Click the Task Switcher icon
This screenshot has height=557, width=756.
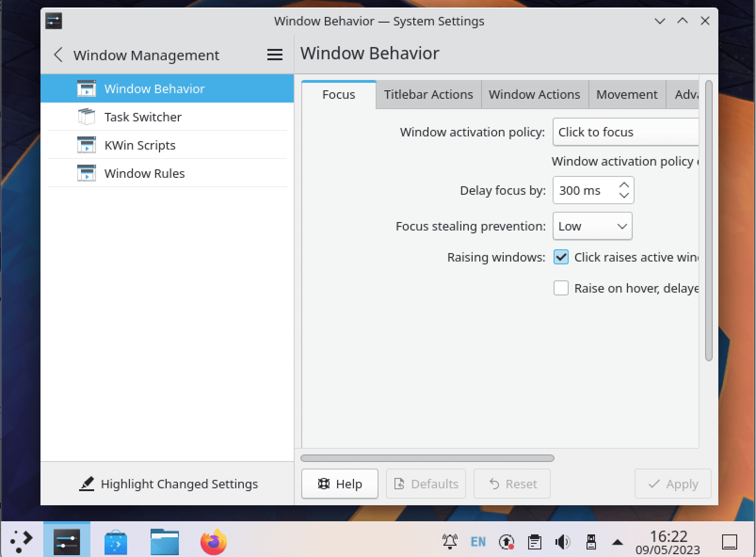tap(87, 117)
